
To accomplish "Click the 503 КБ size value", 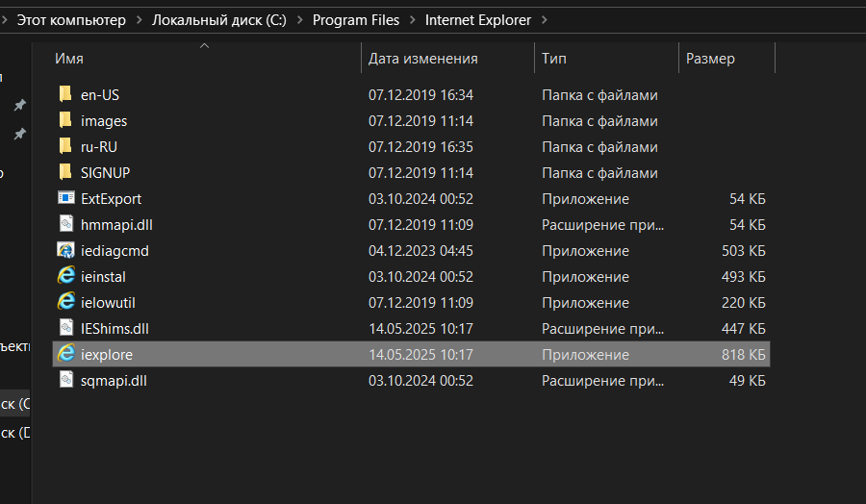I will coord(744,251).
